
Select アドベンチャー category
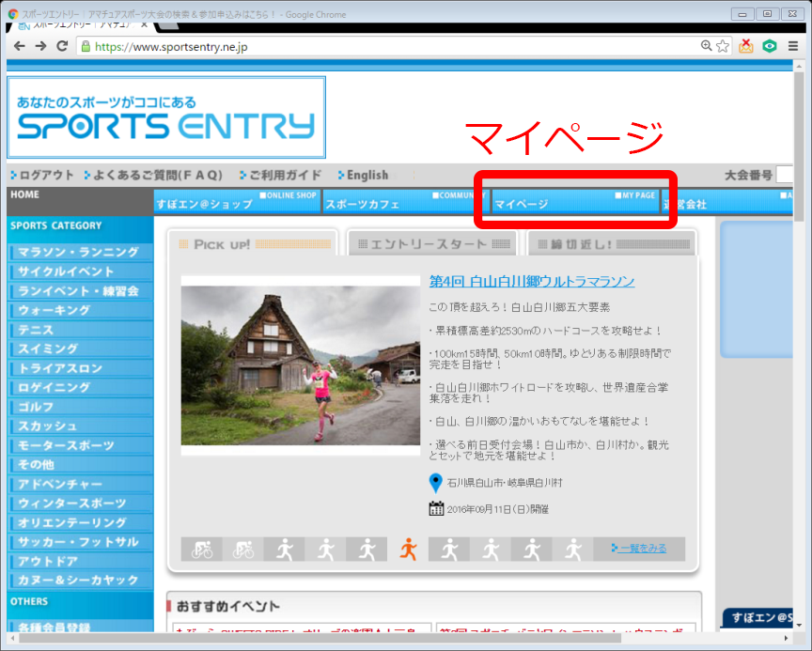pyautogui.click(x=80, y=484)
